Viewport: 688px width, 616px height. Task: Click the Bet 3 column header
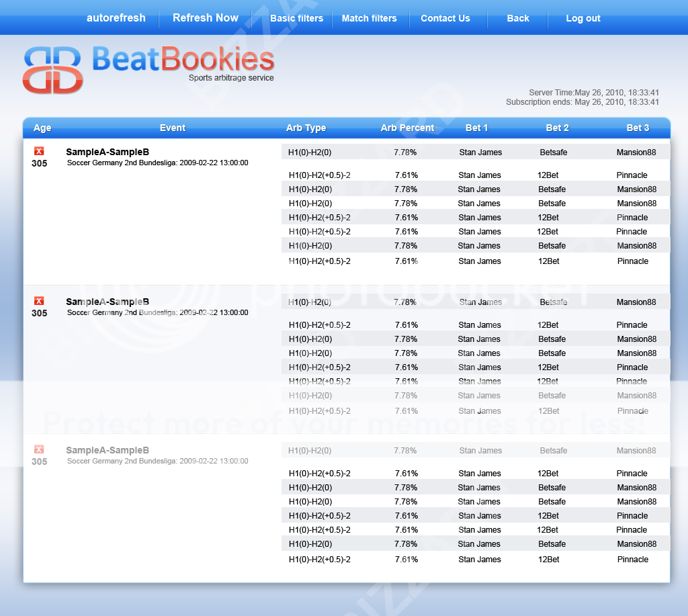638,128
